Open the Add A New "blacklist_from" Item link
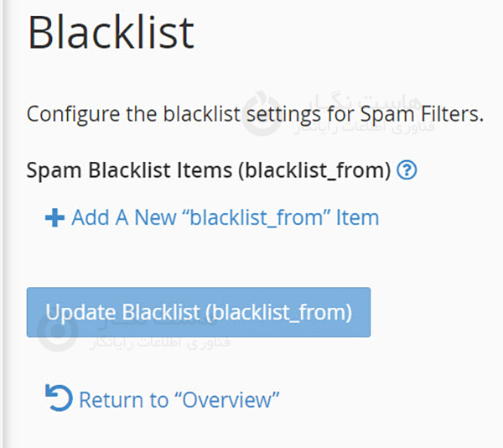Screen dimensions: 503x448 point(225,218)
